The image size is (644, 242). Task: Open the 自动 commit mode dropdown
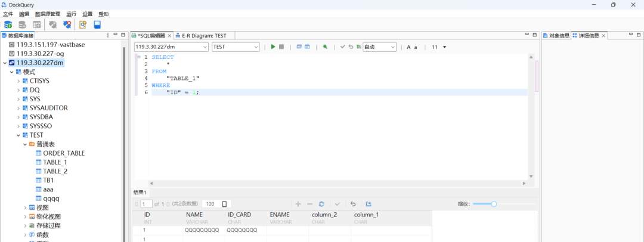pos(379,47)
